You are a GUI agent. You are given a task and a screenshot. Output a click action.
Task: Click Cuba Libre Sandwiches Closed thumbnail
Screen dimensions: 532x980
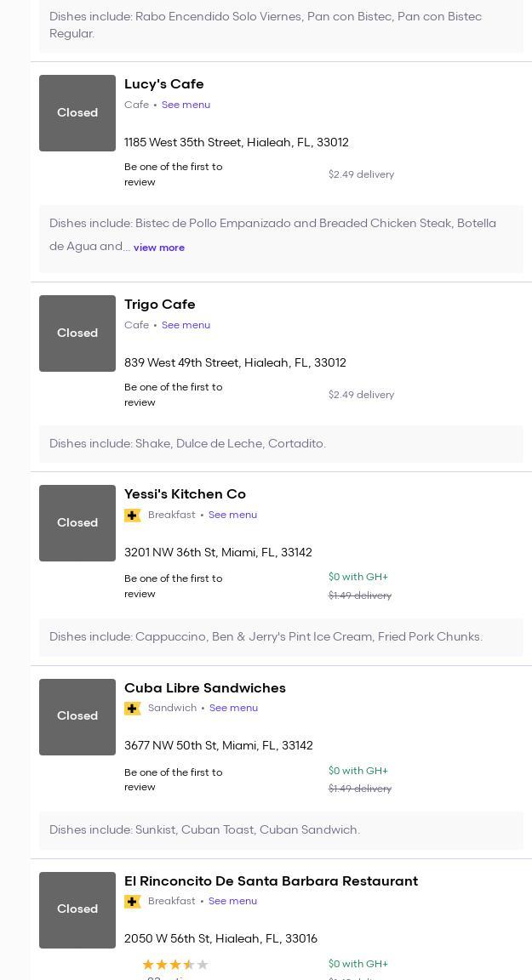pyautogui.click(x=77, y=716)
